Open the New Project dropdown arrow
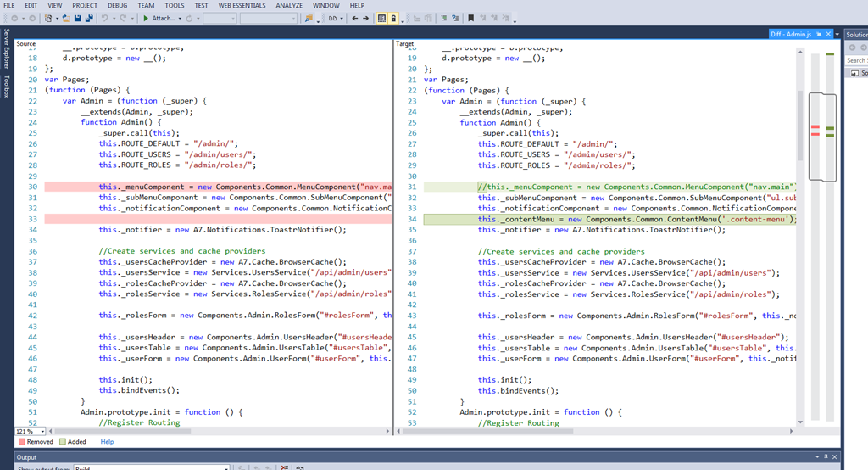The height and width of the screenshot is (470, 868). tap(57, 19)
